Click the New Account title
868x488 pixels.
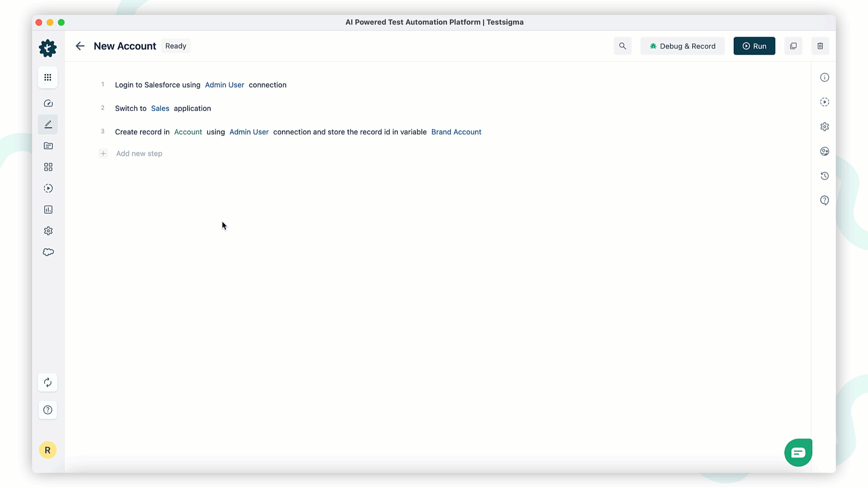[125, 46]
